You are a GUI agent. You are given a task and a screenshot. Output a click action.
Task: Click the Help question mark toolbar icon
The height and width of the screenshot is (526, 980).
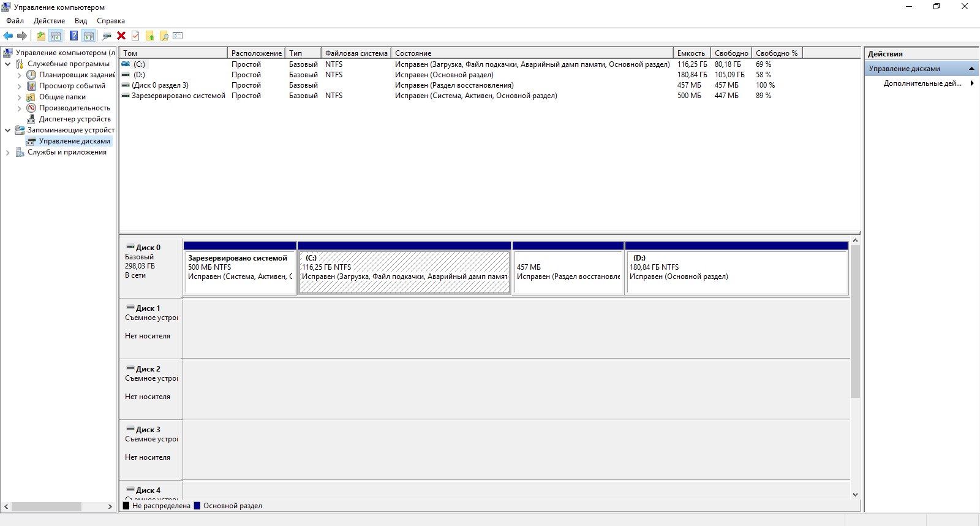coord(73,36)
